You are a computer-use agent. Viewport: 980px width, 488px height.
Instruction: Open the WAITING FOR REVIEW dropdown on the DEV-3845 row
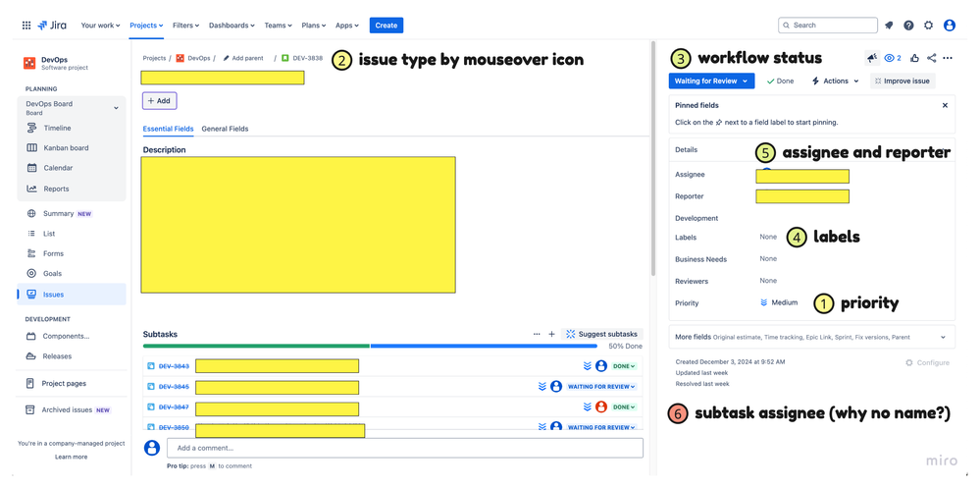(601, 387)
